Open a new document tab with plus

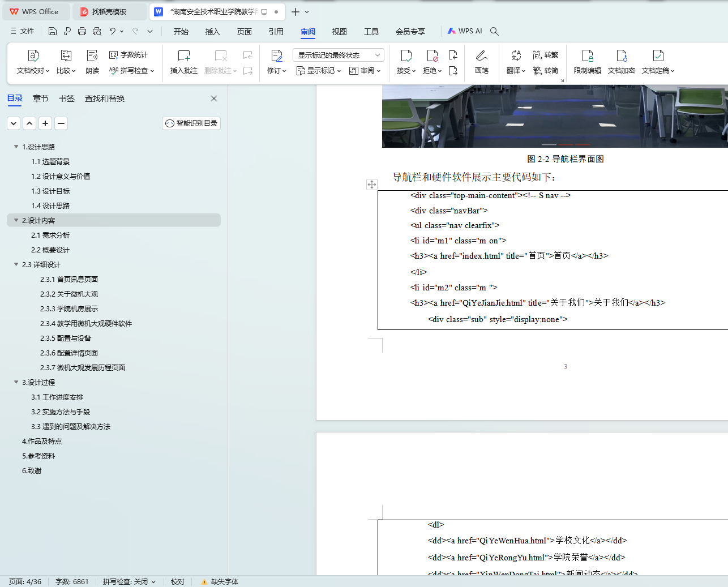(x=296, y=12)
